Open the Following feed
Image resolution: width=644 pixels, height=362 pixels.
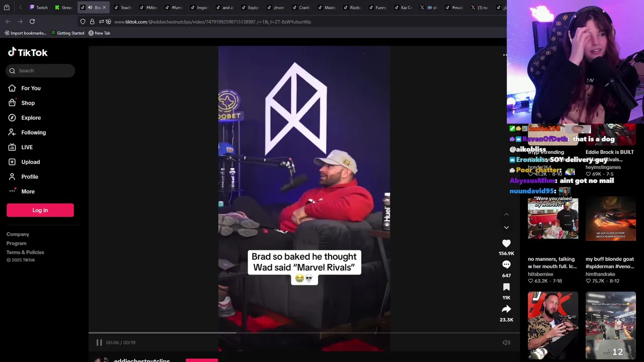[27, 132]
